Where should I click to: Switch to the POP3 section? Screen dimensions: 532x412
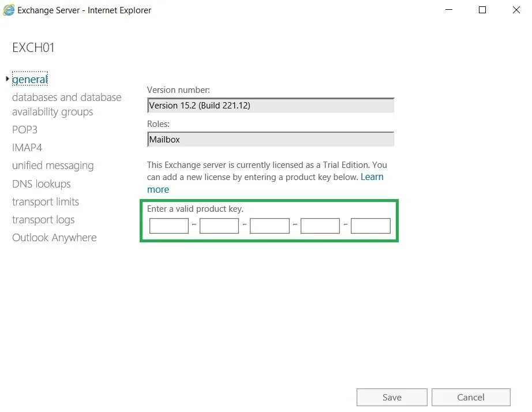pos(25,130)
